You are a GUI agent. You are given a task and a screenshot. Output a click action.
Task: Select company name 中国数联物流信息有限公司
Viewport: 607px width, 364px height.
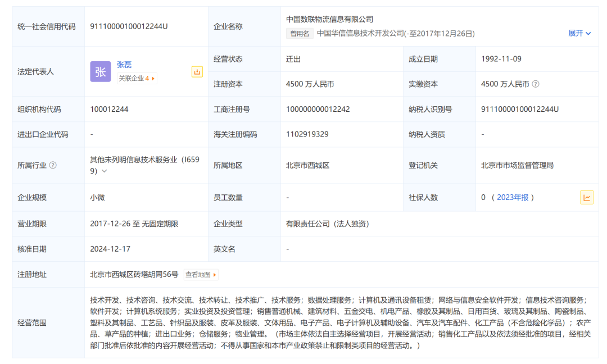[x=329, y=19]
